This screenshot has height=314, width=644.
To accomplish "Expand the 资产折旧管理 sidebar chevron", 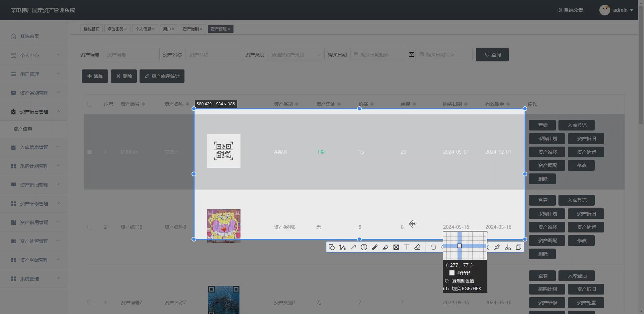I will (x=58, y=185).
